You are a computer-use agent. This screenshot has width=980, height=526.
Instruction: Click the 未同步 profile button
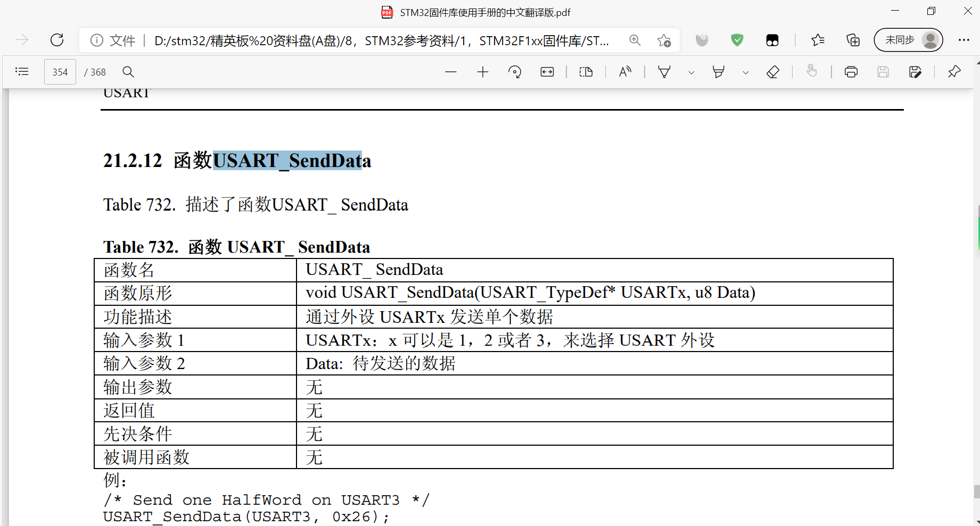pyautogui.click(x=908, y=40)
